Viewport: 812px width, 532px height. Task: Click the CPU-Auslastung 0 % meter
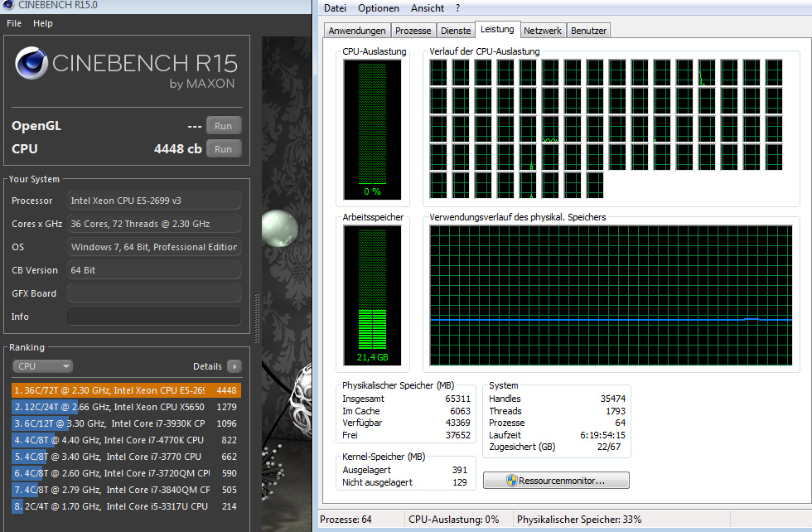click(372, 129)
